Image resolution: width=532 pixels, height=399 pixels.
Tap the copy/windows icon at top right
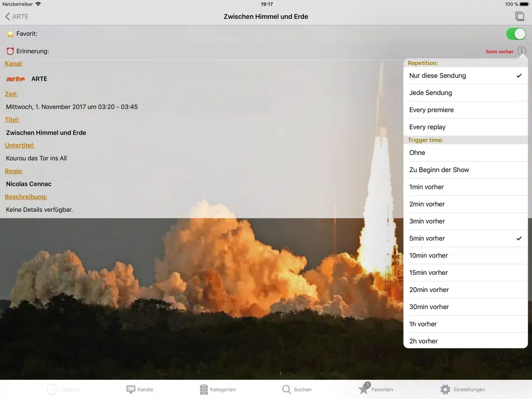[519, 16]
